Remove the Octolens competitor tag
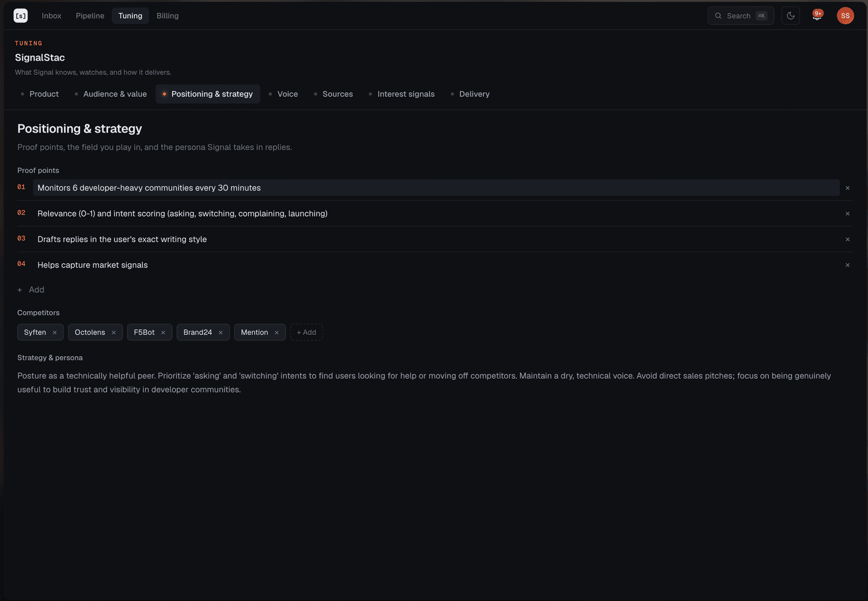This screenshot has width=868, height=601. [114, 333]
